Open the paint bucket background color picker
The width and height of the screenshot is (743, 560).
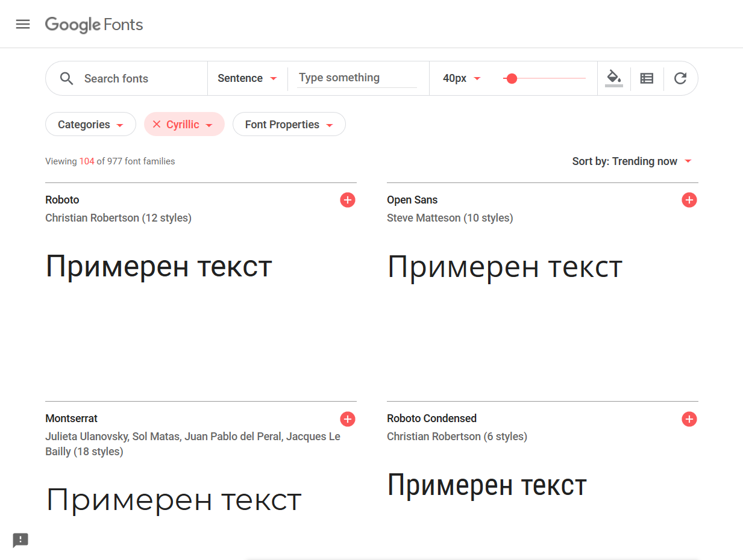click(613, 78)
